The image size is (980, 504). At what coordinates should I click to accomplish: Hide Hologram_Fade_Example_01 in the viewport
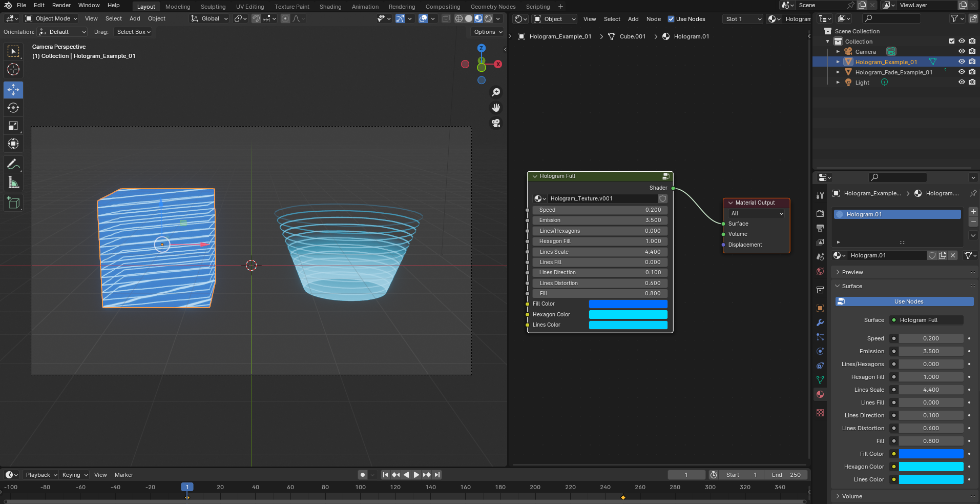click(x=962, y=72)
